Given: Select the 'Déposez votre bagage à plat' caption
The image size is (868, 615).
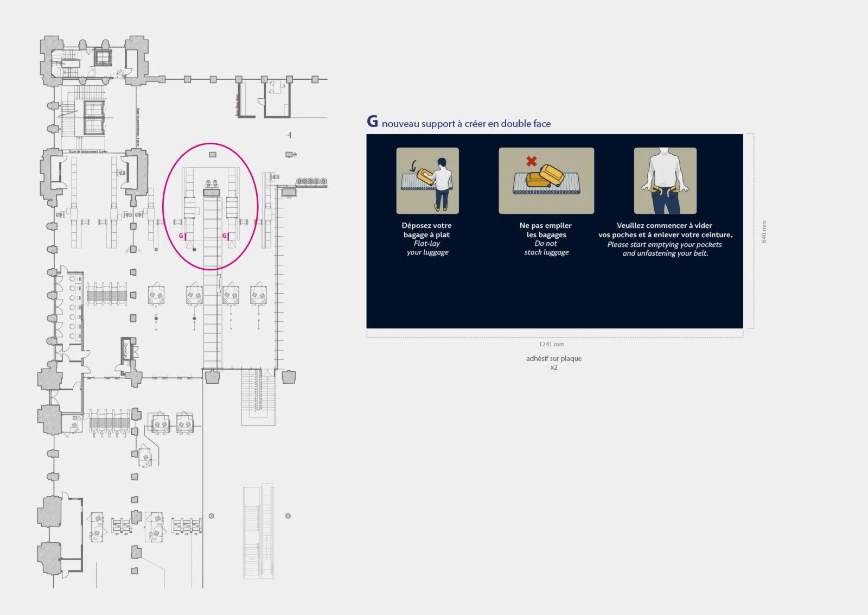Looking at the screenshot, I should [426, 230].
